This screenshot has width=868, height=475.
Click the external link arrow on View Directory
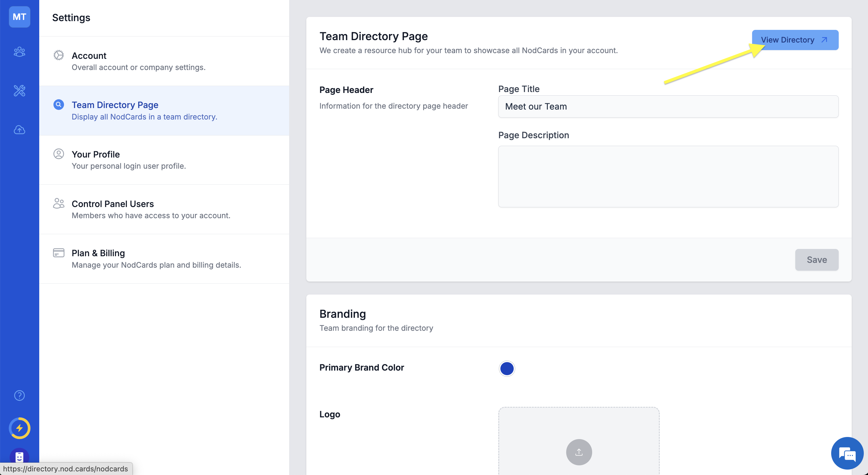point(824,40)
